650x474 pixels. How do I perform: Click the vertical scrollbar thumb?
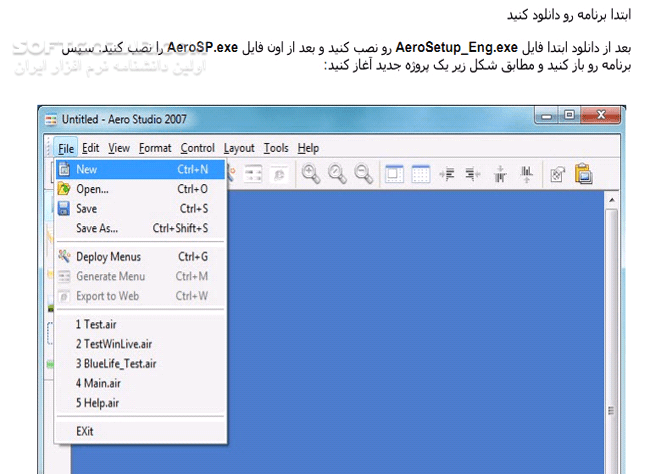(x=611, y=340)
